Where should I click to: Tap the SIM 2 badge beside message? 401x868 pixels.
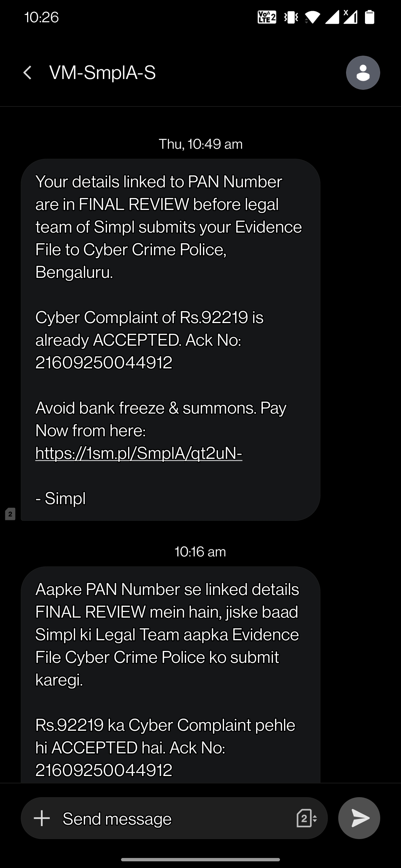10,514
